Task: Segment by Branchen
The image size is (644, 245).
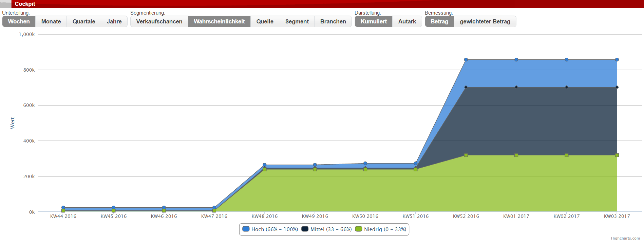Action: point(333,21)
